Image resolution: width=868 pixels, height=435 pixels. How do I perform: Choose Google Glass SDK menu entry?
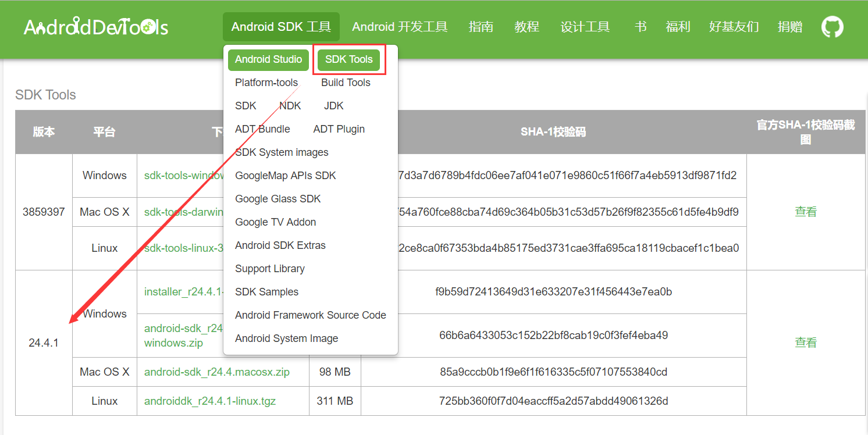(278, 199)
